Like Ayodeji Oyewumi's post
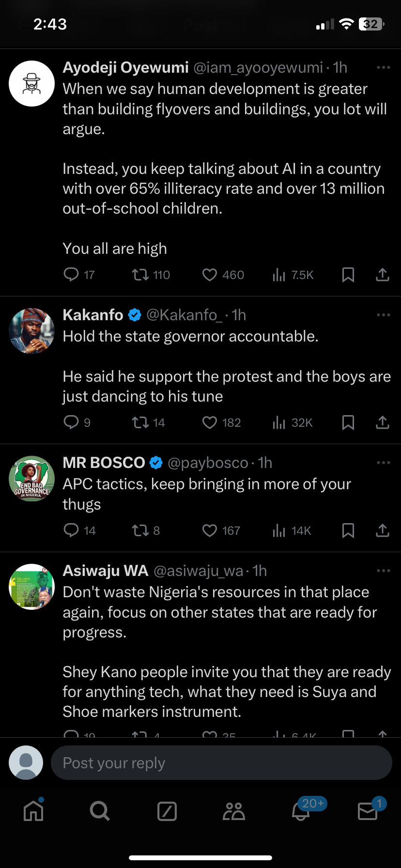Viewport: 401px width, 868px height. coord(209,275)
